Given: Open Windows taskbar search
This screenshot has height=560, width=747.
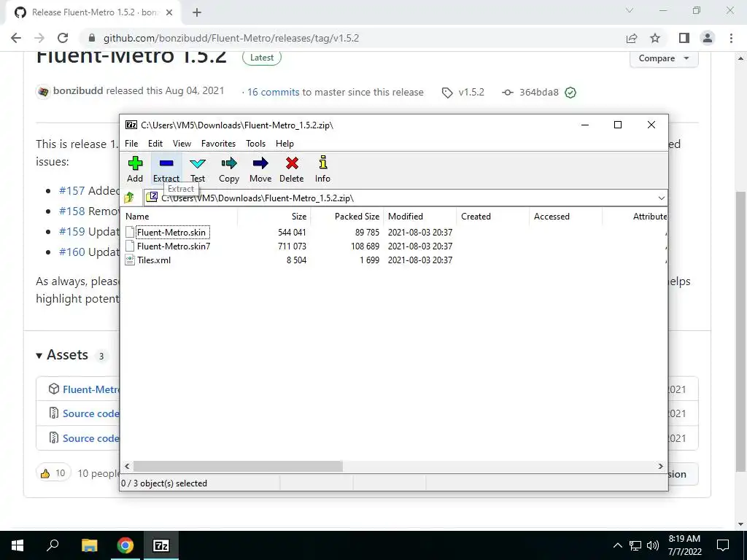Looking at the screenshot, I should click(53, 545).
